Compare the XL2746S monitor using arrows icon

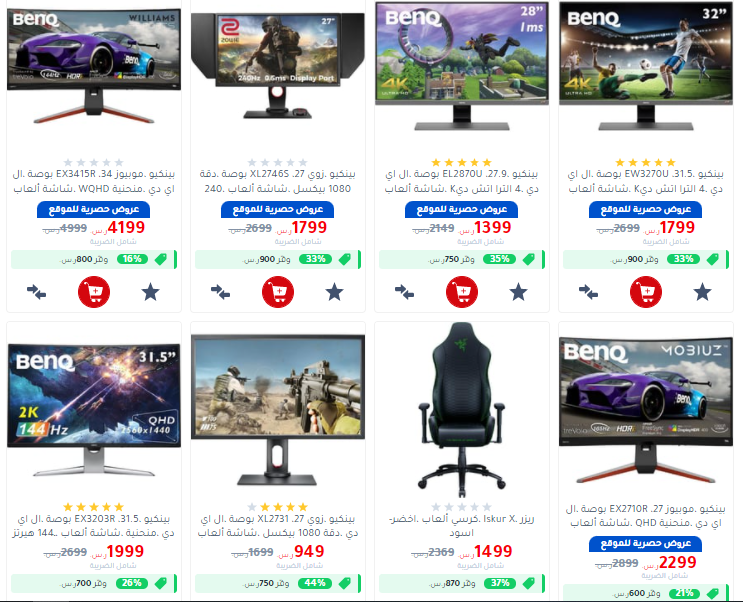click(x=220, y=292)
